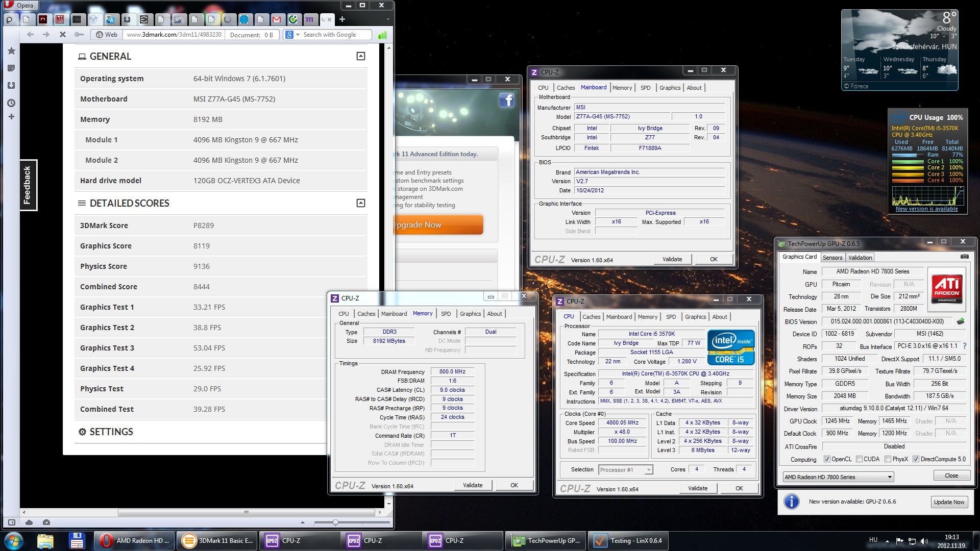Open TechPowerUp GPU-Z taskbar item
This screenshot has width=980, height=551.
[546, 540]
